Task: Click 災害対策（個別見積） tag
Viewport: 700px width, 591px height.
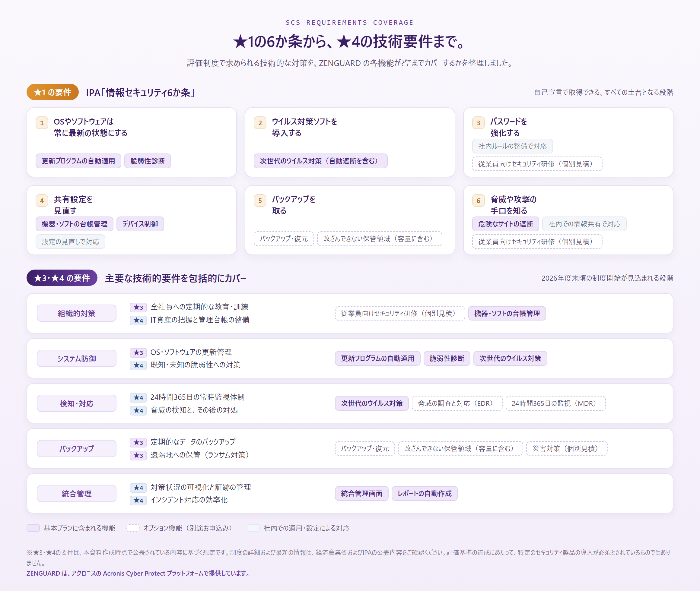Action: [x=567, y=448]
